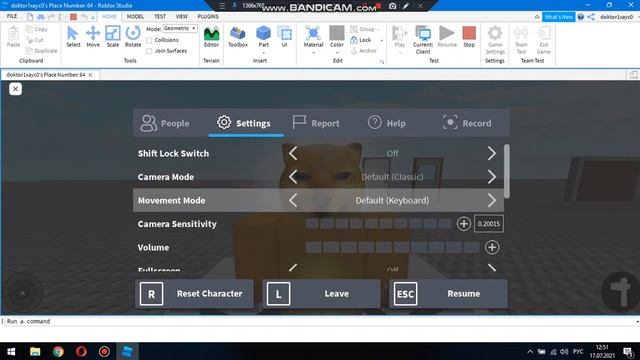Image resolution: width=640 pixels, height=360 pixels.
Task: Switch to the TEST ribbon tab
Action: point(160,16)
